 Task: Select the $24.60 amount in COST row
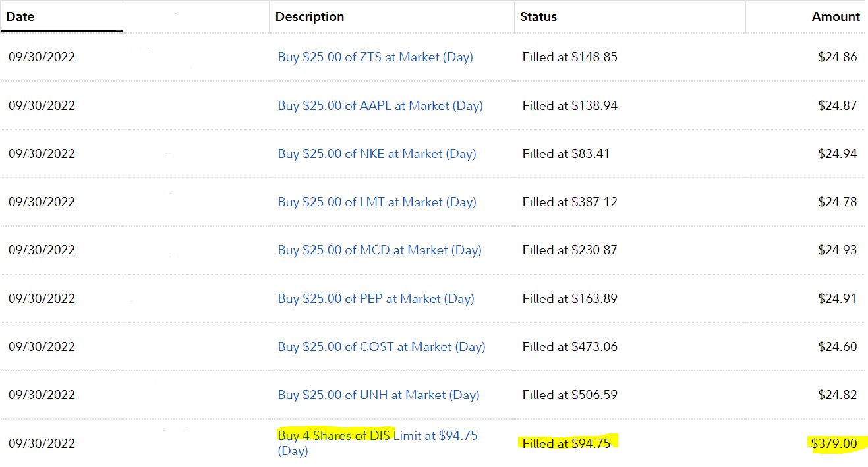tap(837, 346)
